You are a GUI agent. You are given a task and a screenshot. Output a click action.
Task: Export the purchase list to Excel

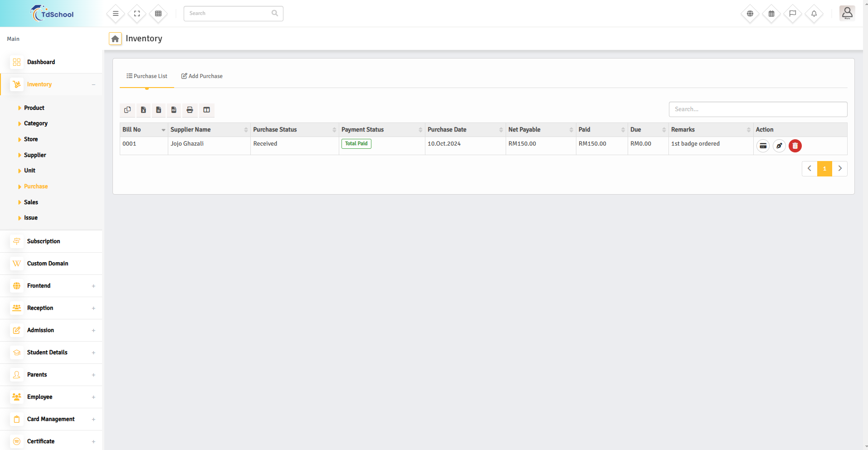[x=143, y=110]
